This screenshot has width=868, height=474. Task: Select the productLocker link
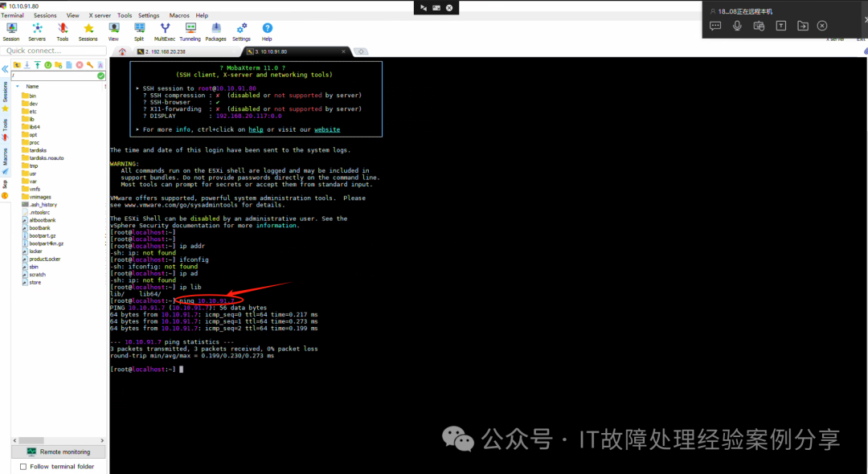(x=41, y=259)
